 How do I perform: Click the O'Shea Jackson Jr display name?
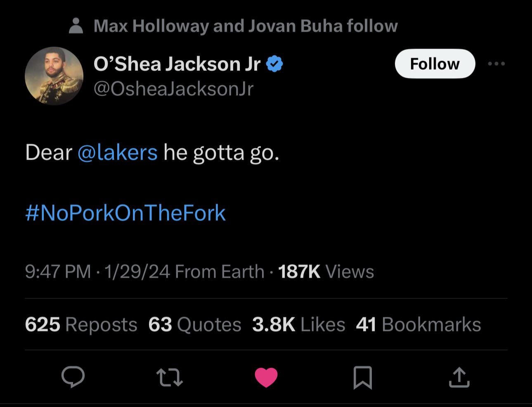coord(177,64)
